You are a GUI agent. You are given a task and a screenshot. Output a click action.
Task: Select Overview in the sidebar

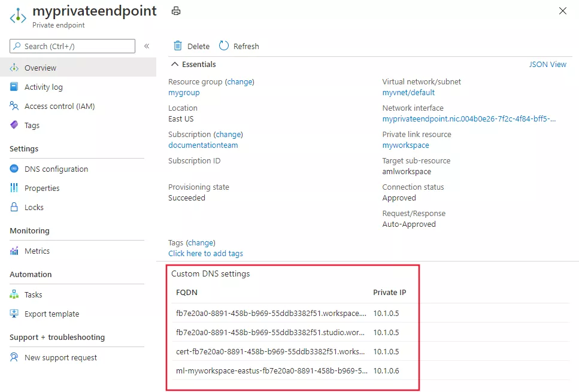coord(40,68)
